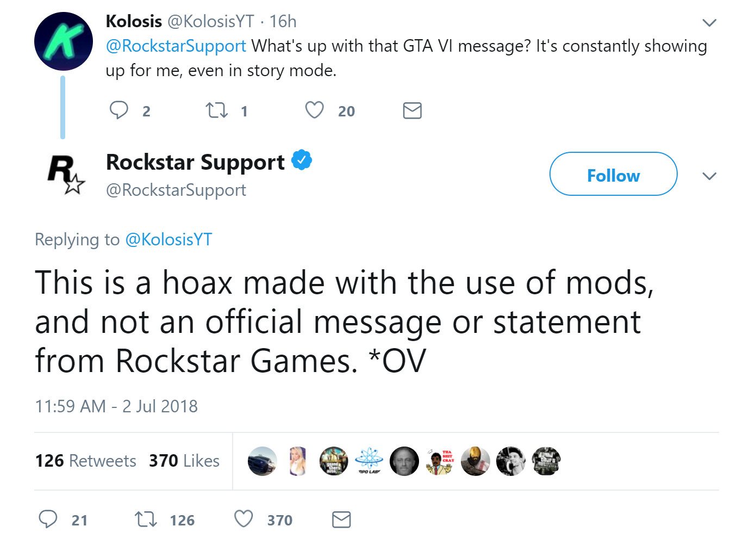This screenshot has width=756, height=551.
Task: Reply to the Rockstar Support tweet showing 21 replies
Action: pyautogui.click(x=48, y=519)
